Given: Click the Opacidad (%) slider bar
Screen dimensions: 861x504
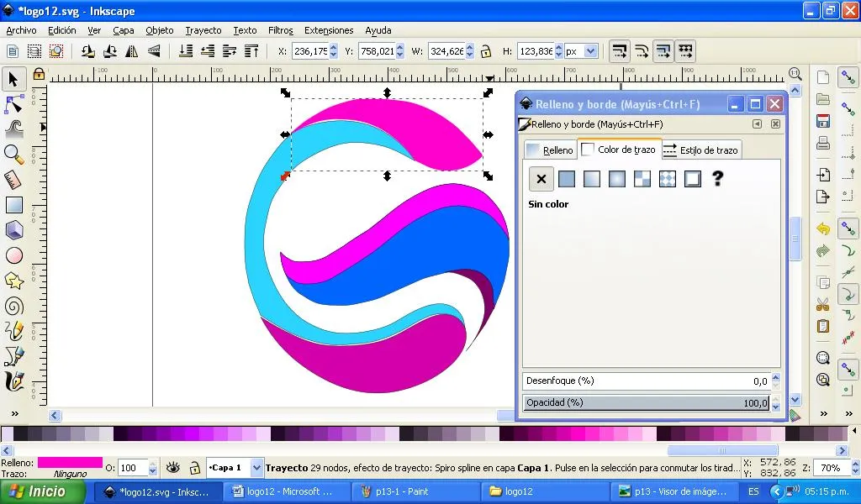Looking at the screenshot, I should coord(647,402).
